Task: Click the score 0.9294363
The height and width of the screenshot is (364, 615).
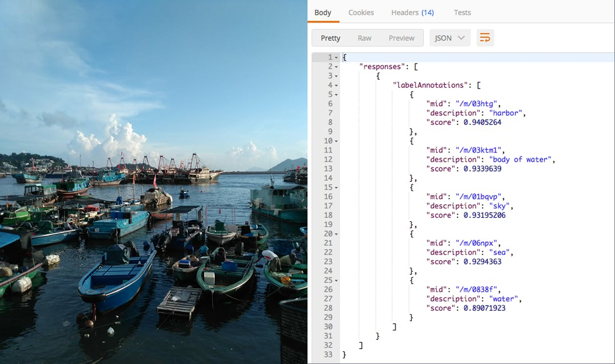Action: pyautogui.click(x=483, y=262)
